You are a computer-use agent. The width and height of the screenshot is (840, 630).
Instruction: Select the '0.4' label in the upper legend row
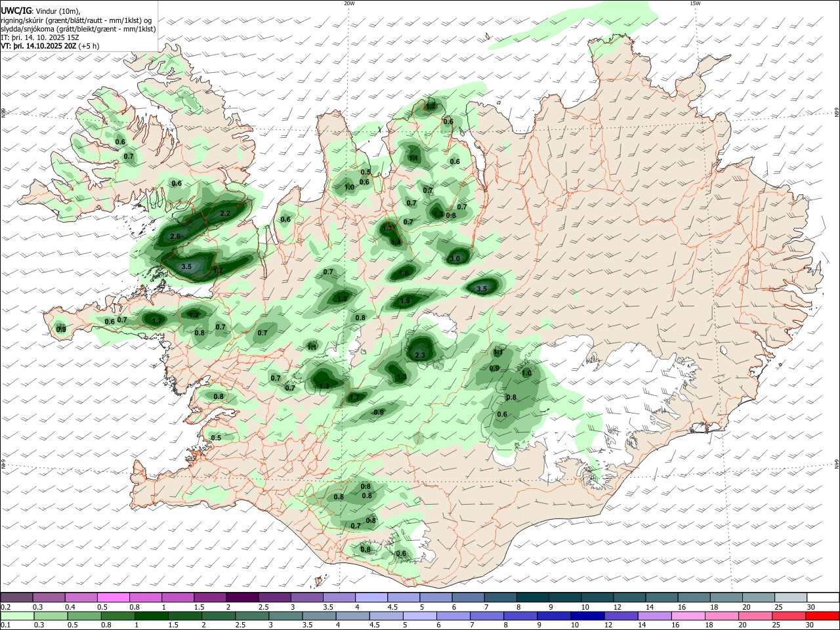[x=70, y=607]
